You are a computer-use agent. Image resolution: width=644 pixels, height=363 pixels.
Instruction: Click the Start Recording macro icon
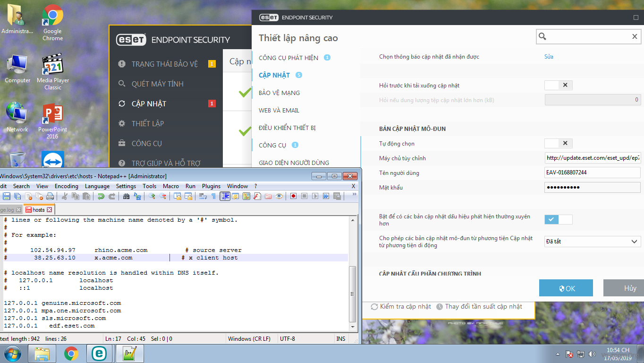[293, 196]
